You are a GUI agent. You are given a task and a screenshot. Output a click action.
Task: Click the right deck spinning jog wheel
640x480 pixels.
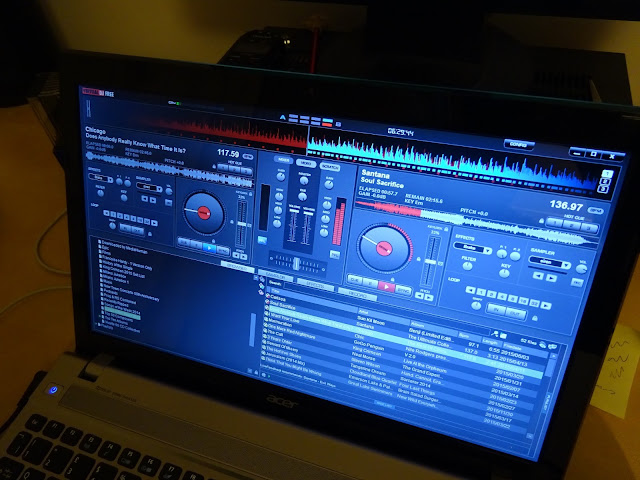coord(384,248)
